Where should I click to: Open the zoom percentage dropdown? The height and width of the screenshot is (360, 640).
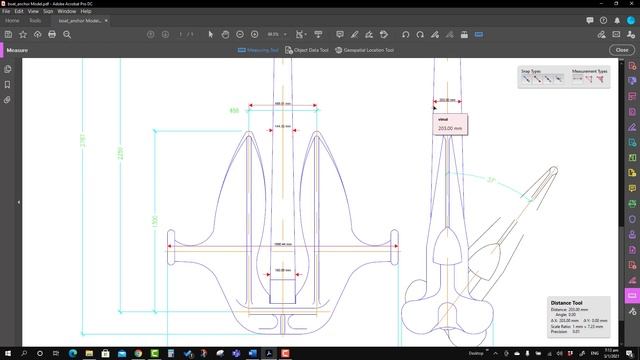[285, 35]
